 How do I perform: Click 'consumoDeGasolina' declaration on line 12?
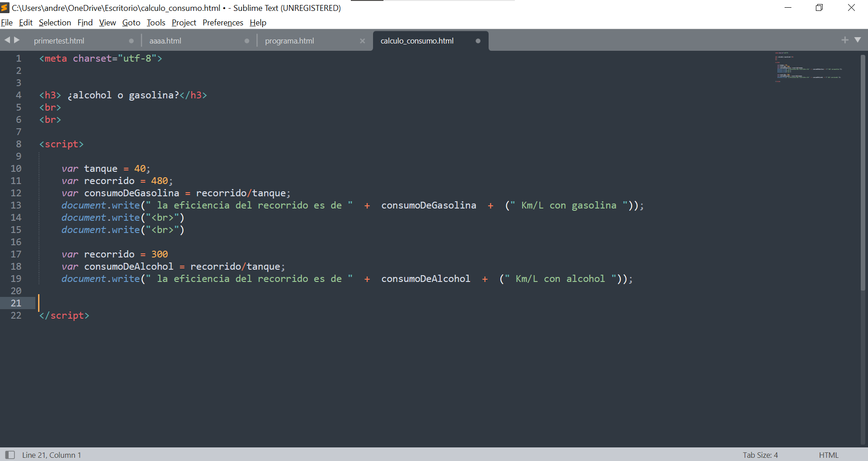point(131,193)
